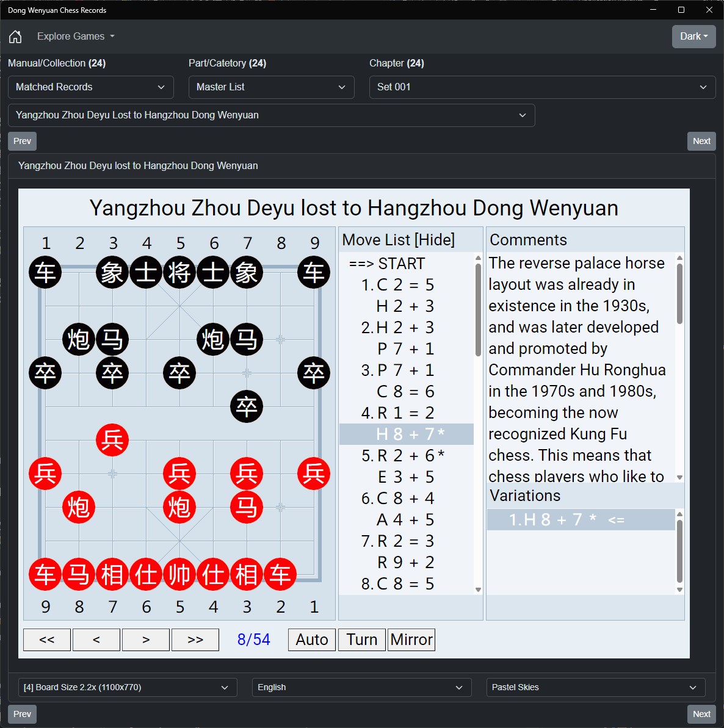Select move 1. C 2 = 5
The image size is (724, 728).
coord(407,285)
